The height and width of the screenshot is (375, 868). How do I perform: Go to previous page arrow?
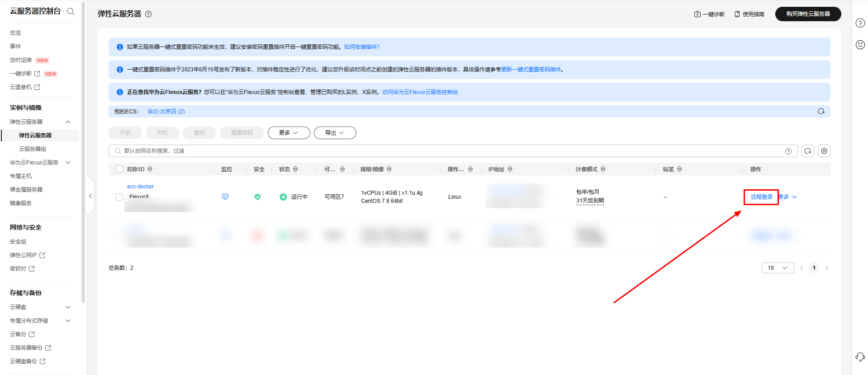click(802, 268)
